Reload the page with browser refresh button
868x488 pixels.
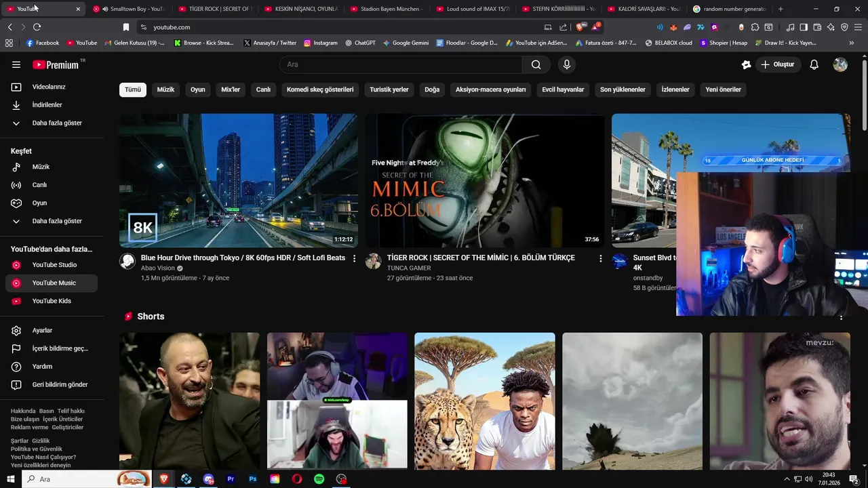[x=37, y=27]
